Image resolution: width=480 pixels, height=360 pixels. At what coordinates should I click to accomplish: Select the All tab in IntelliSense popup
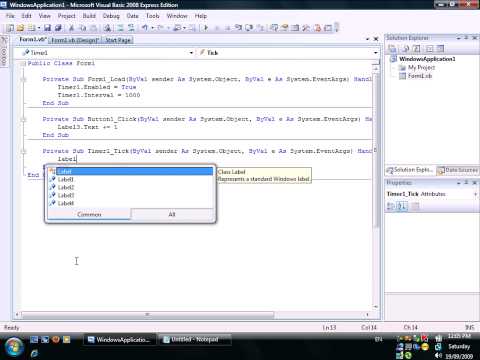coord(172,214)
